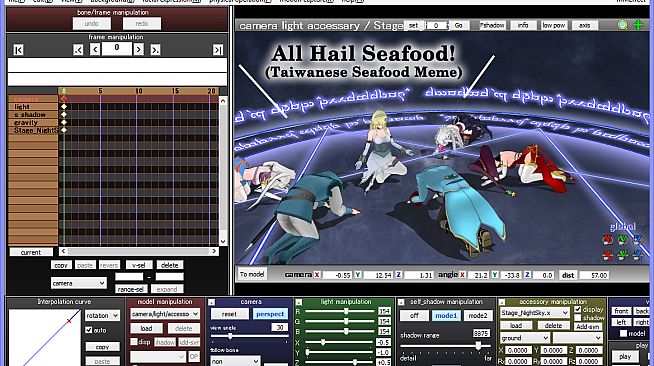Screen dimensions: 654x366
Task: Click the camera reset button
Action: [229, 314]
